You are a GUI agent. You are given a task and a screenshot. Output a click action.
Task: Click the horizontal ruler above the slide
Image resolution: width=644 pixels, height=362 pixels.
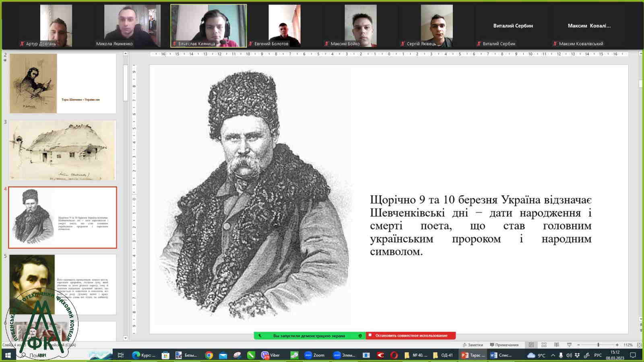click(389, 54)
